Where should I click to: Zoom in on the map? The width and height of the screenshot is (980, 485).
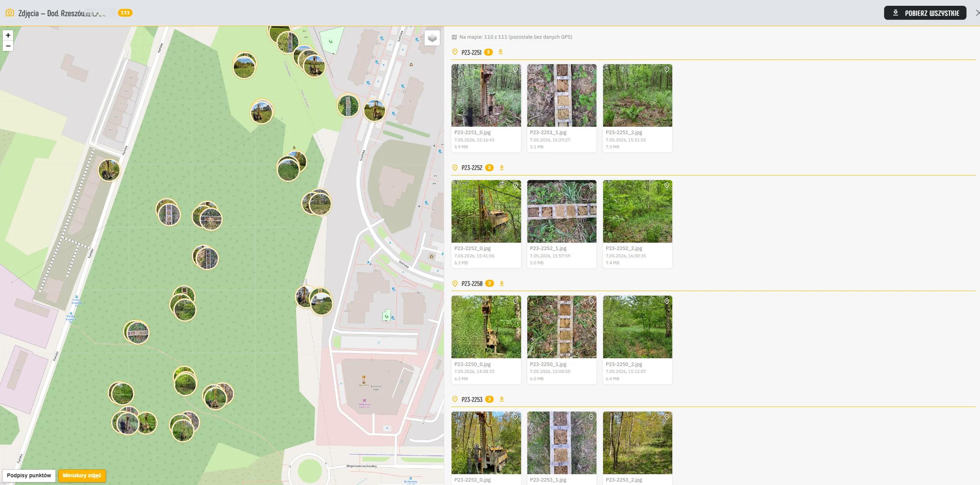8,35
